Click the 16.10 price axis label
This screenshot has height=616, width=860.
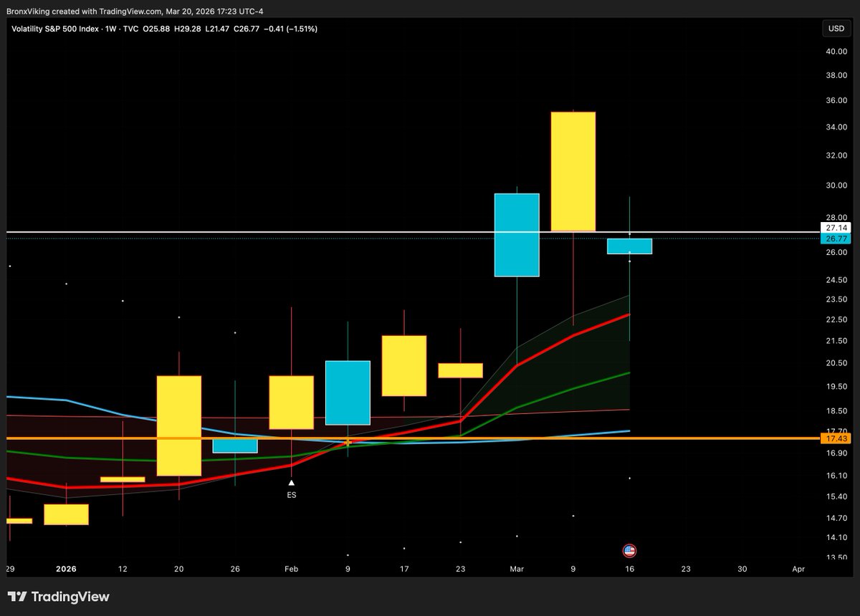[836, 476]
